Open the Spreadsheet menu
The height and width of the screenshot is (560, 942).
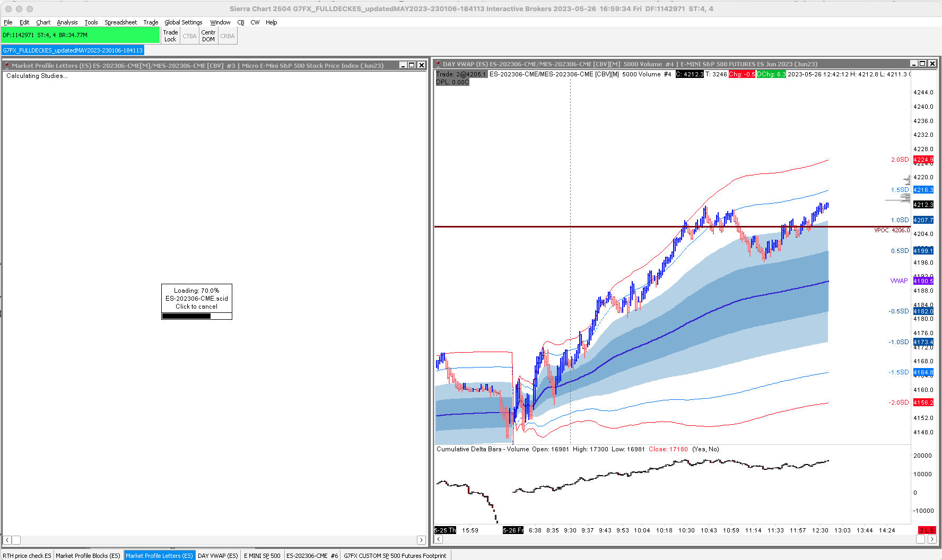click(x=121, y=22)
